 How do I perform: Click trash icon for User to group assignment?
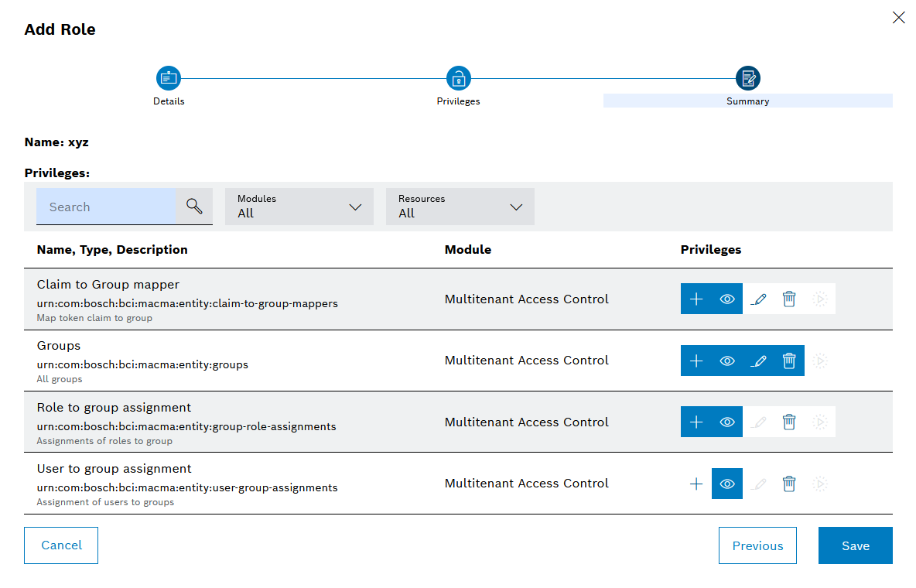(789, 484)
